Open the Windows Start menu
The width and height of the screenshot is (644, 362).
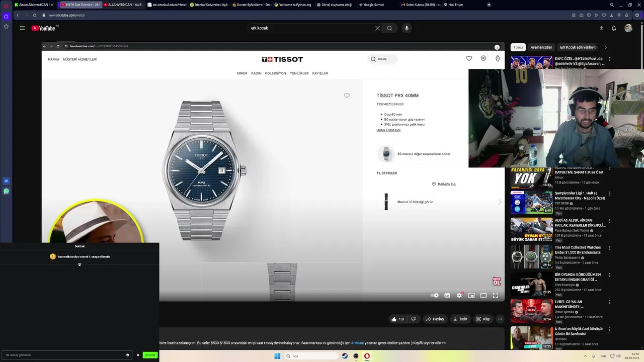tap(277, 356)
